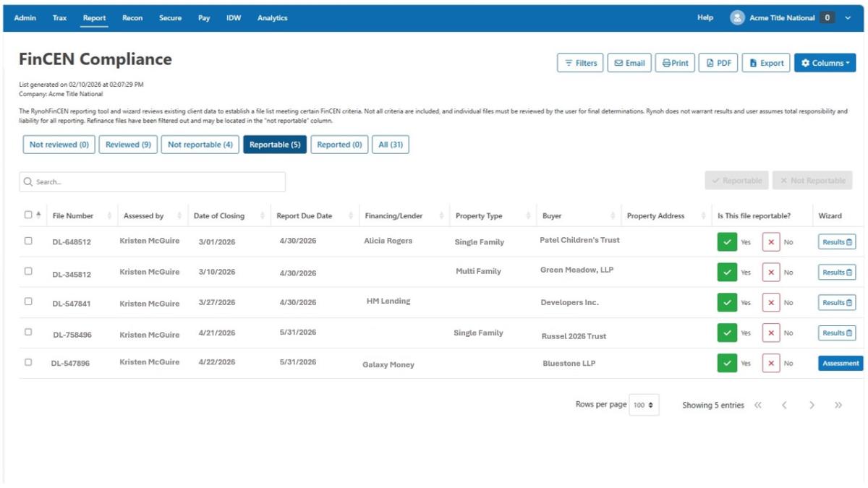
Task: Check the box for file DL-648512
Action: click(x=29, y=241)
